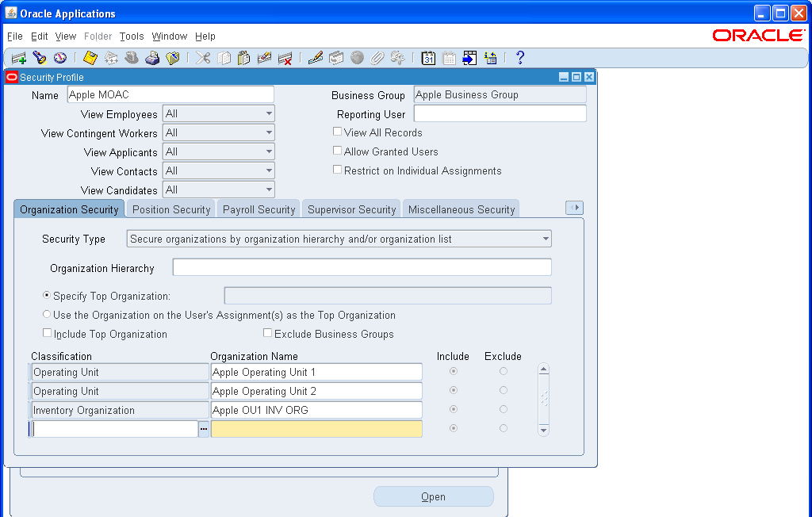The image size is (812, 517).
Task: Click the New record toolbar icon
Action: [19, 58]
